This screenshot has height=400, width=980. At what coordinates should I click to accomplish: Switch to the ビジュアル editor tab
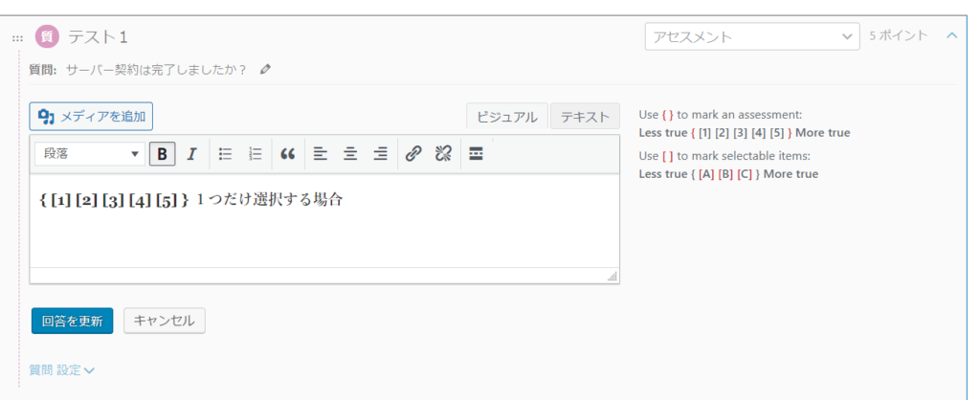(506, 117)
